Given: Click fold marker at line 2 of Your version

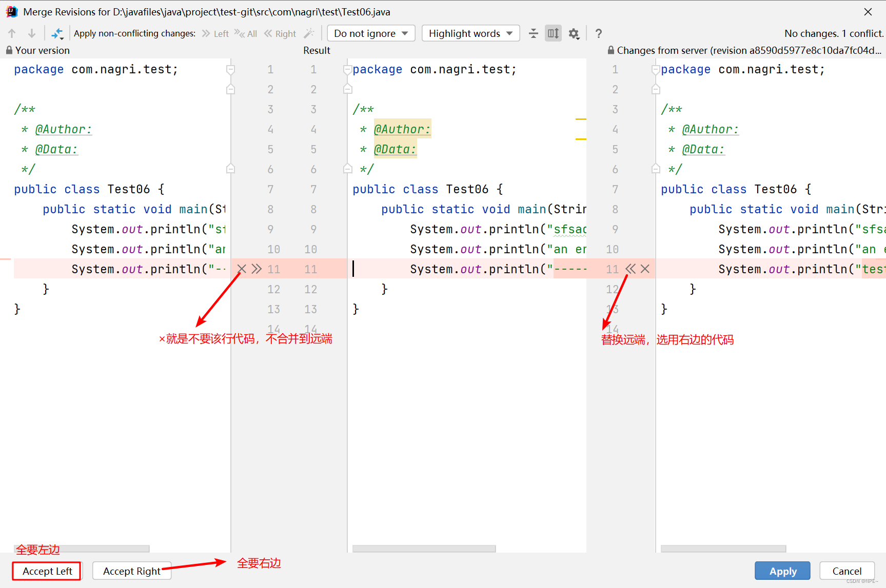Looking at the screenshot, I should [231, 89].
